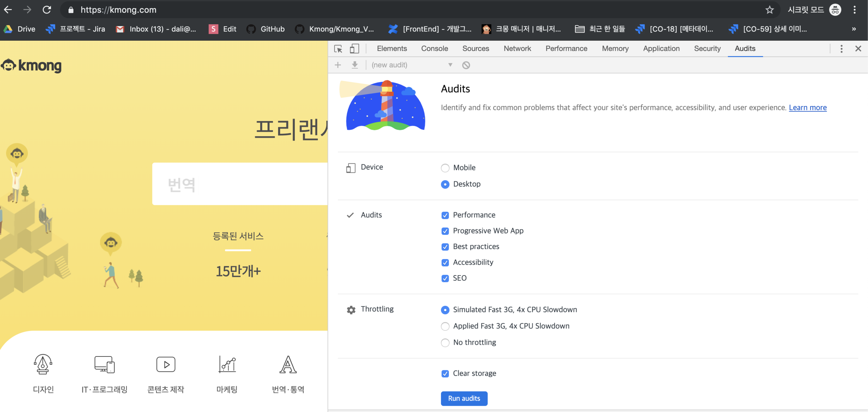This screenshot has width=868, height=412.
Task: Open Chrome's three-dot main menu
Action: pos(855,10)
